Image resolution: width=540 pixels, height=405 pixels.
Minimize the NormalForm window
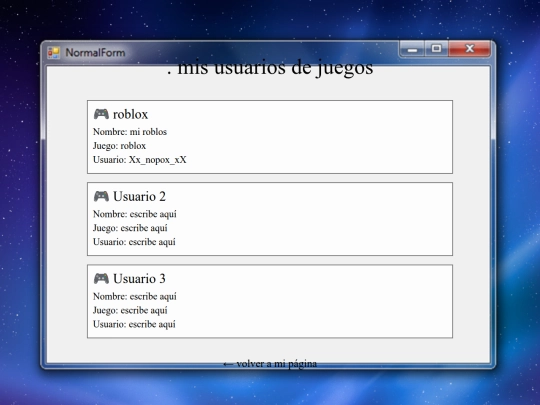pos(412,49)
